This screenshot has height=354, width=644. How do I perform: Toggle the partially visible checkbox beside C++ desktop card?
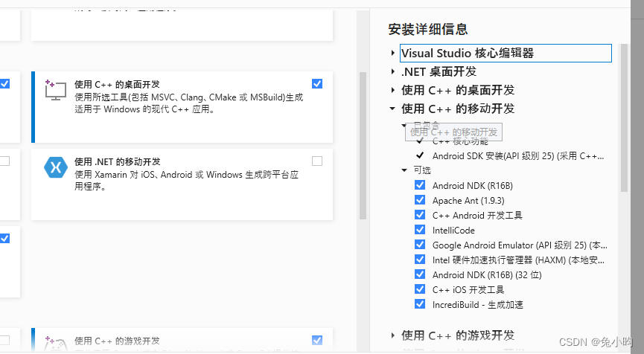point(4,84)
